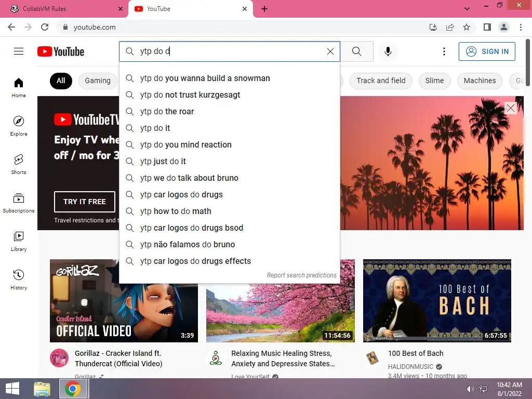Open the Gorillaz Cracker Island video thumbnail
This screenshot has height=399, width=532.
pyautogui.click(x=124, y=301)
